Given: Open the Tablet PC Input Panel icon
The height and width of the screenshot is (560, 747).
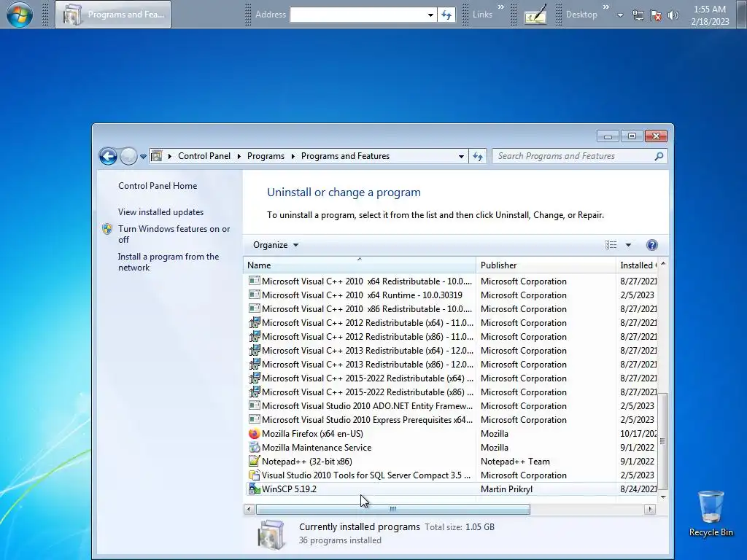Looking at the screenshot, I should 535,15.
